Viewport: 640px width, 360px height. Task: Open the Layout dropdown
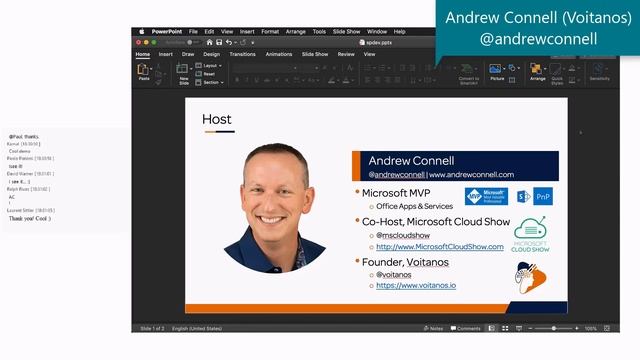(209, 65)
